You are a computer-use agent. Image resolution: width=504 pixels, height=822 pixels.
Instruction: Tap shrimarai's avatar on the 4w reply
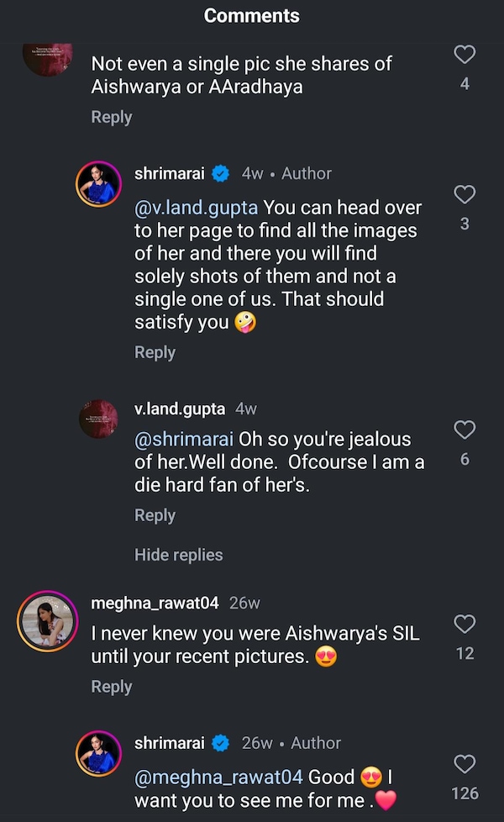(100, 184)
